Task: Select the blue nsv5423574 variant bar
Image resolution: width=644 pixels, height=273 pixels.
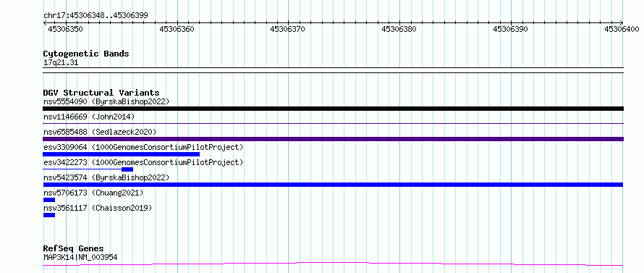Action: (x=333, y=185)
